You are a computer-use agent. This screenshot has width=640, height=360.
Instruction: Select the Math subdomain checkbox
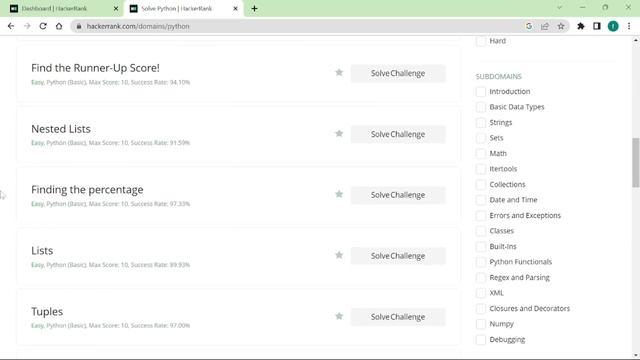coord(481,153)
